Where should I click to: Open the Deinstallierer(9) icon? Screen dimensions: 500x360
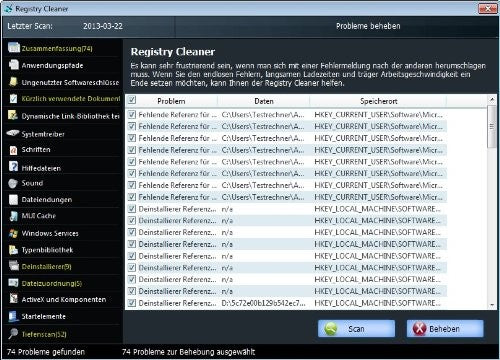[14, 266]
